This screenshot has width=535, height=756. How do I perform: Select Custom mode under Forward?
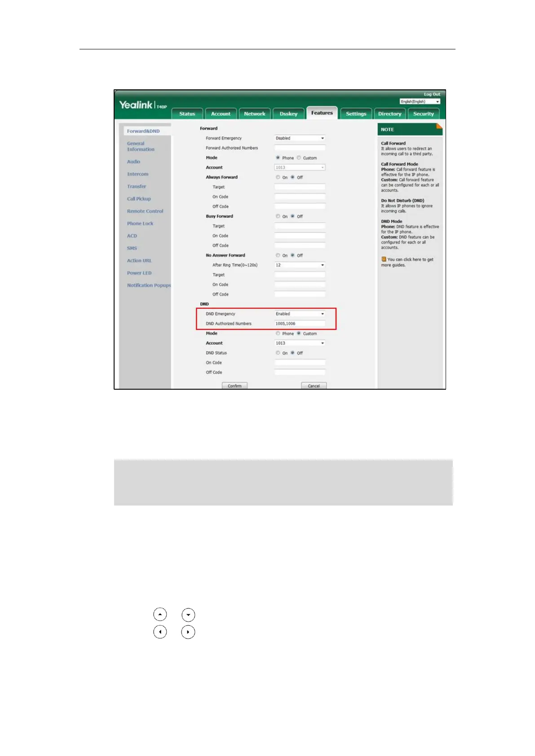[299, 158]
